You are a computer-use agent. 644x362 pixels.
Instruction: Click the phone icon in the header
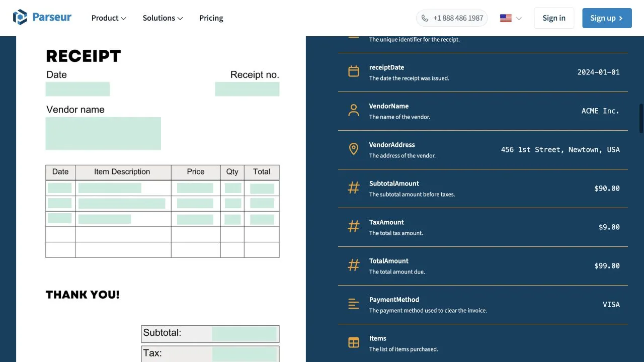pyautogui.click(x=425, y=18)
